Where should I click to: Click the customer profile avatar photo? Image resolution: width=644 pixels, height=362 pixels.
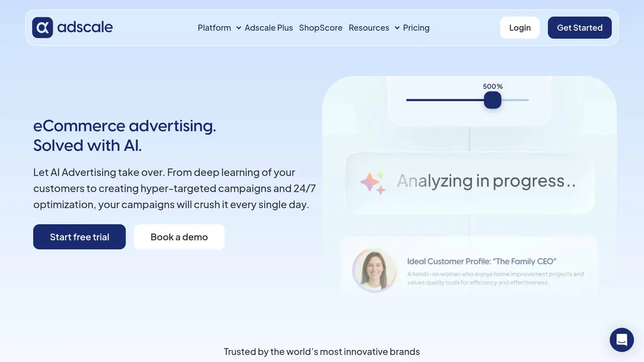coord(375,270)
